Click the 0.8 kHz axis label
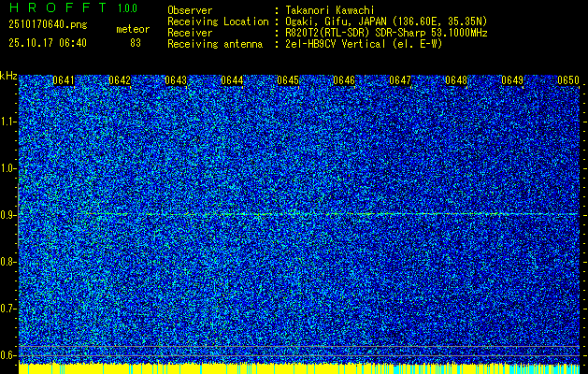This screenshot has height=374, width=588. click(x=7, y=262)
